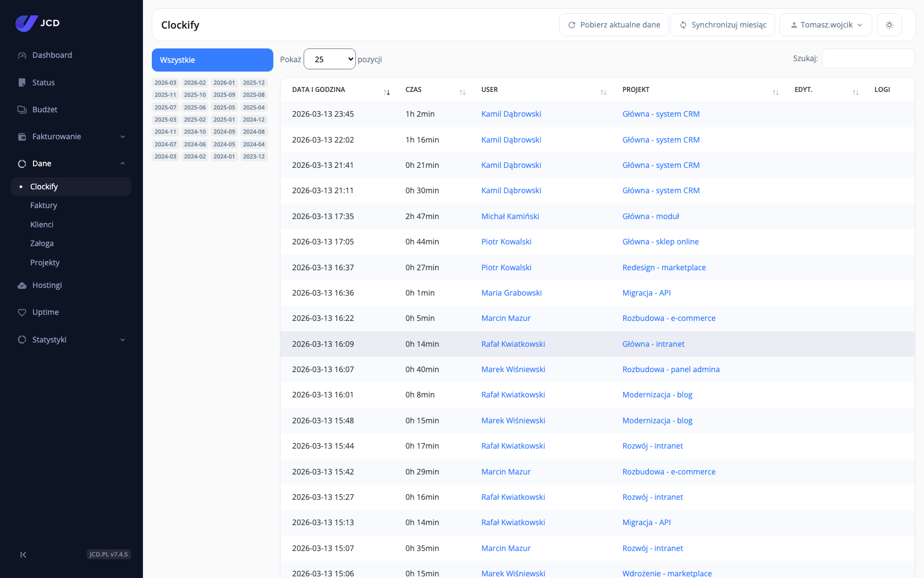
Task: Open Faktury submenu item
Action: click(x=43, y=205)
